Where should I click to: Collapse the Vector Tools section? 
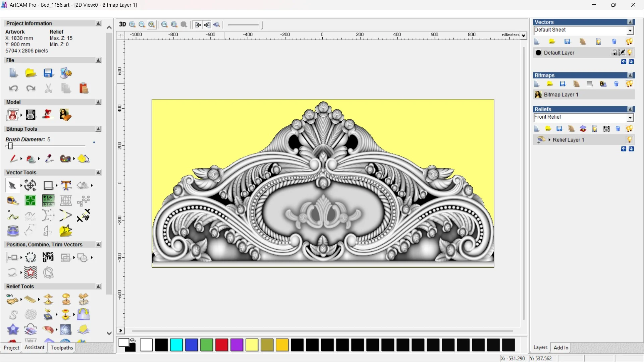click(x=98, y=173)
